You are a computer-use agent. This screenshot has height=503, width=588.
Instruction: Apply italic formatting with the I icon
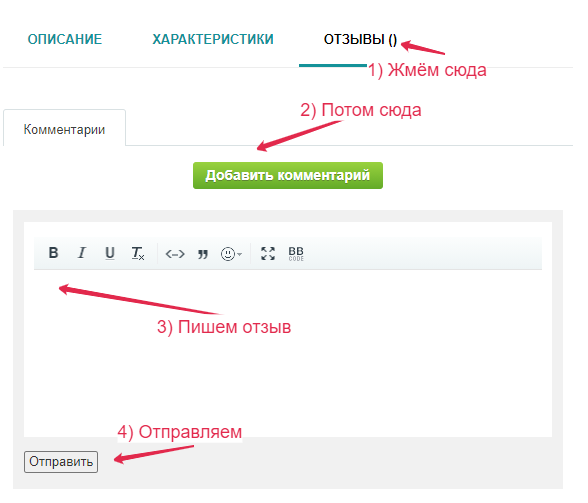(x=82, y=253)
